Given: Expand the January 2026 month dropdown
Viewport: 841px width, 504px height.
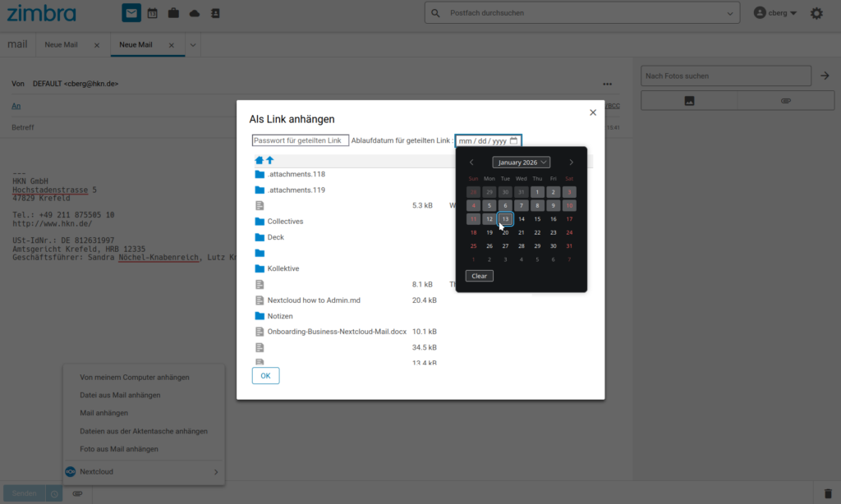Looking at the screenshot, I should tap(522, 163).
